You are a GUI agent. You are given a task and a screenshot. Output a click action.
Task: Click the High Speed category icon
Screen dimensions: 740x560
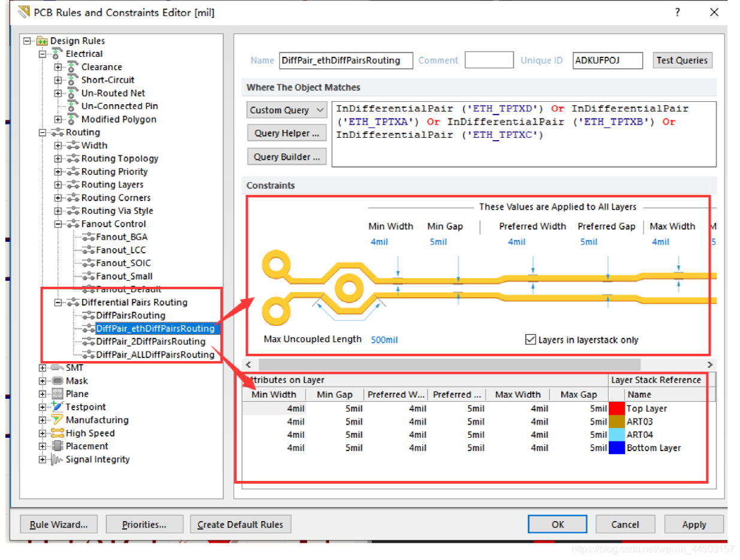point(58,433)
